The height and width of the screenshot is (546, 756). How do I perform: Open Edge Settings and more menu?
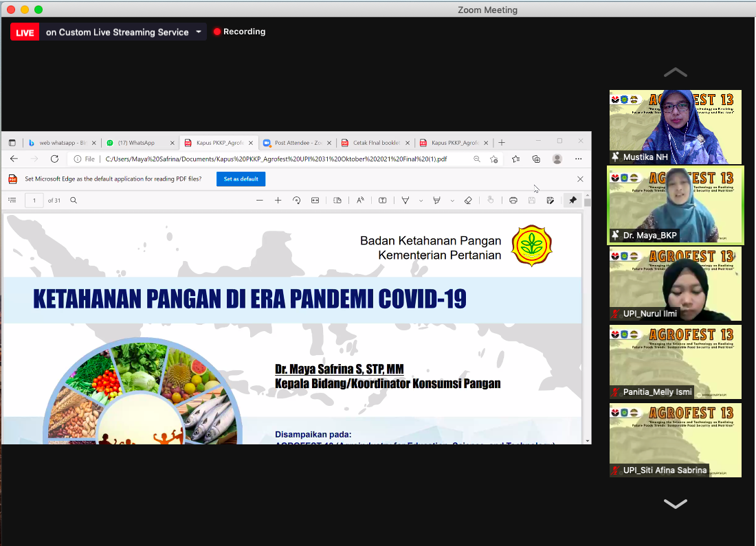[x=579, y=159]
